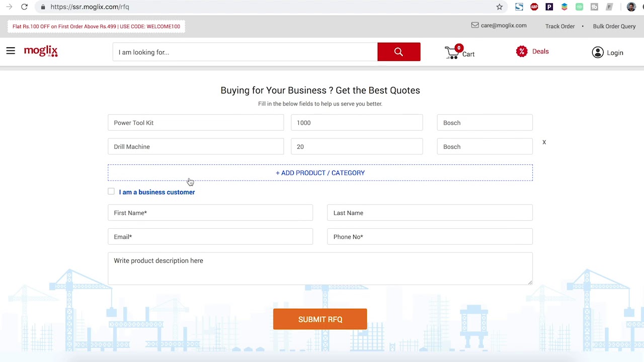Click the Cart label
Viewport: 644px width, 362px height.
468,54
